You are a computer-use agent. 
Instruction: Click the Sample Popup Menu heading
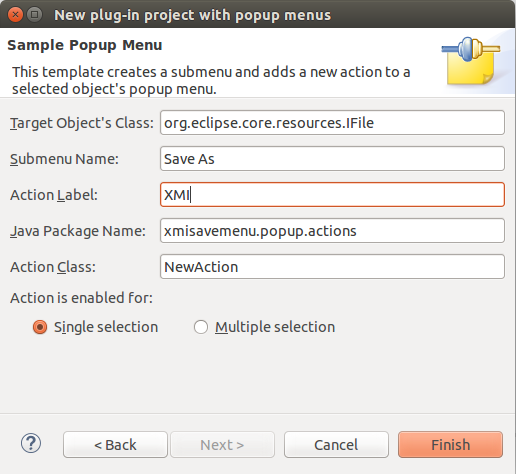tap(85, 45)
